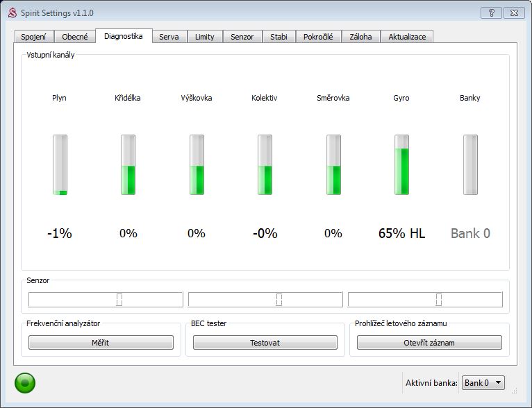532x408 pixels.
Task: Select the Záloha tab
Action: click(x=360, y=37)
